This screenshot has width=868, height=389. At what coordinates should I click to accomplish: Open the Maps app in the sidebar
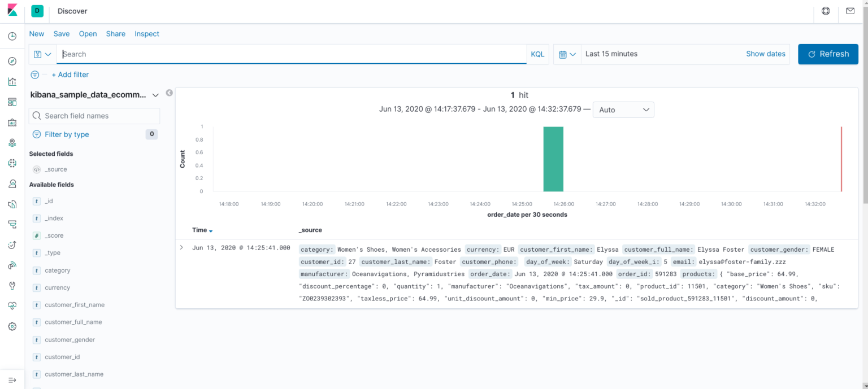click(x=12, y=142)
